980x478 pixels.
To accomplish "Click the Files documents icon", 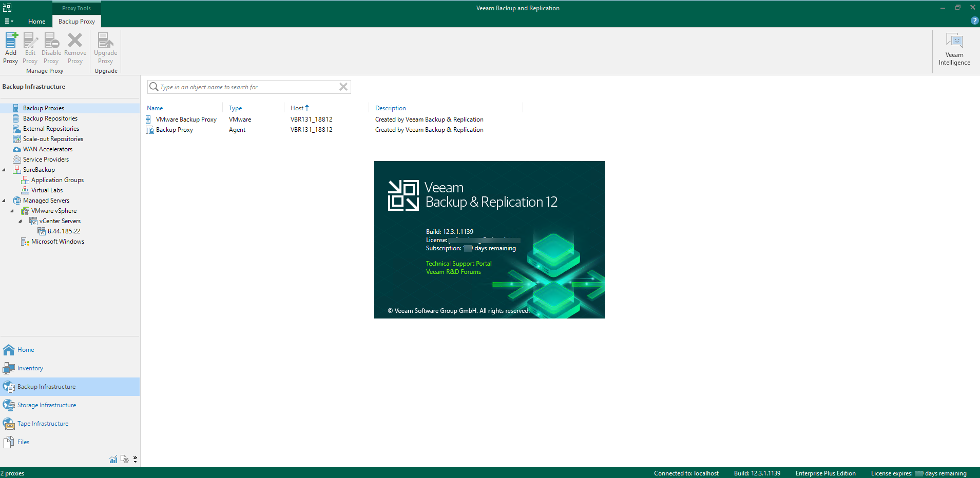I will tap(9, 442).
